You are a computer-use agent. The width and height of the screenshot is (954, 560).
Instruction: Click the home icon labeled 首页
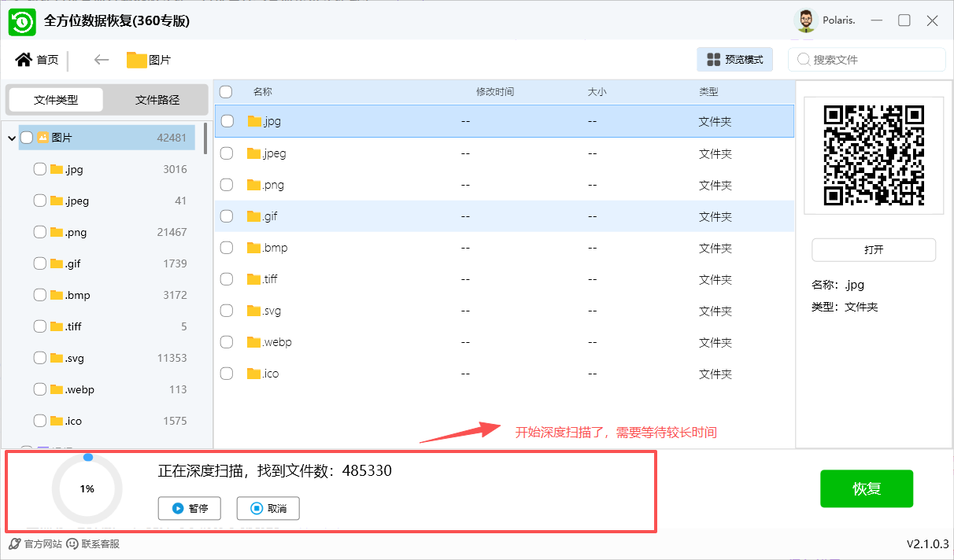click(24, 60)
